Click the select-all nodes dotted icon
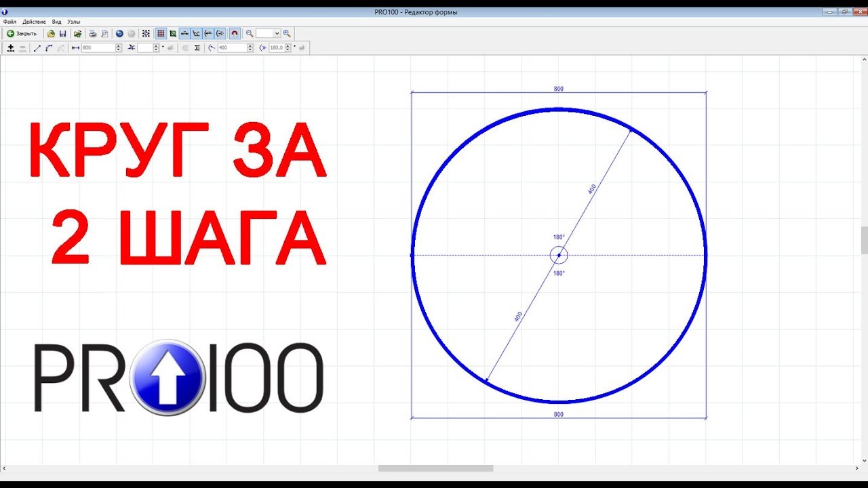Screen dimensions: 868x488 [x=146, y=33]
